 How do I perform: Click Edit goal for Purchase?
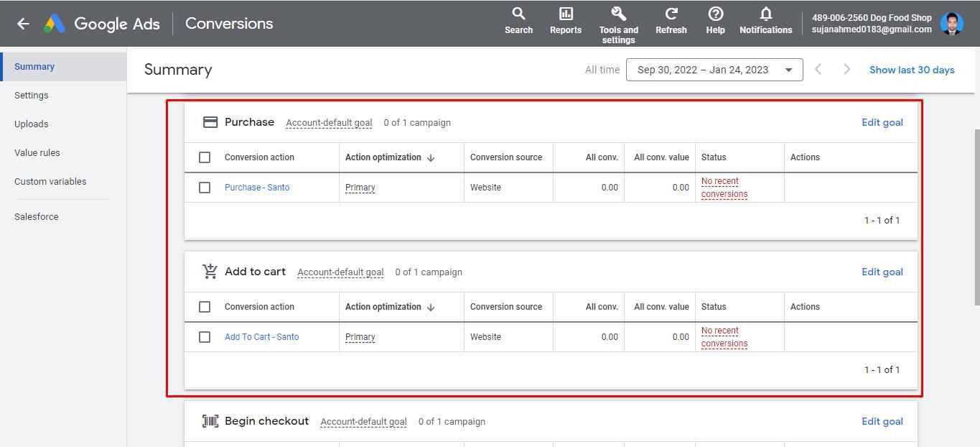(x=882, y=122)
